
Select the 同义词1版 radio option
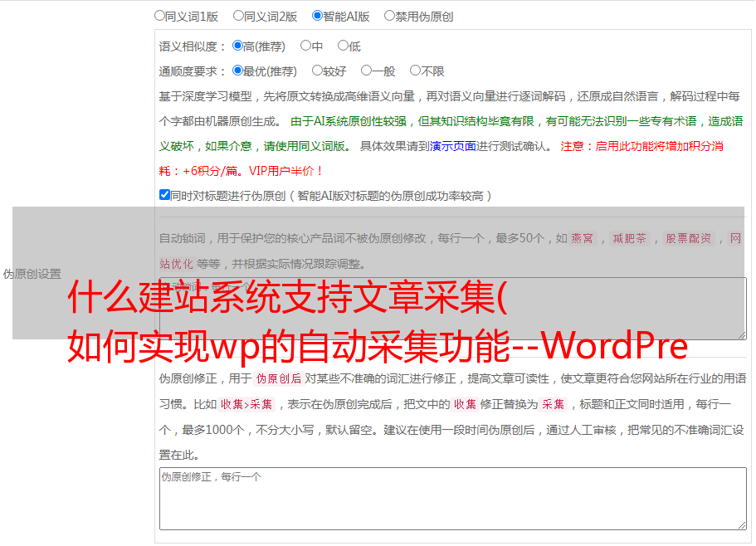pyautogui.click(x=159, y=16)
